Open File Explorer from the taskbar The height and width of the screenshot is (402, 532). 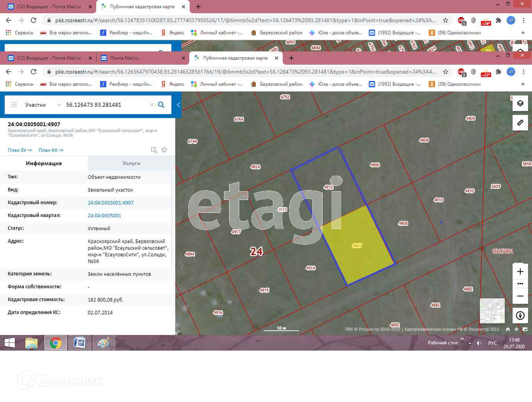coord(32,343)
